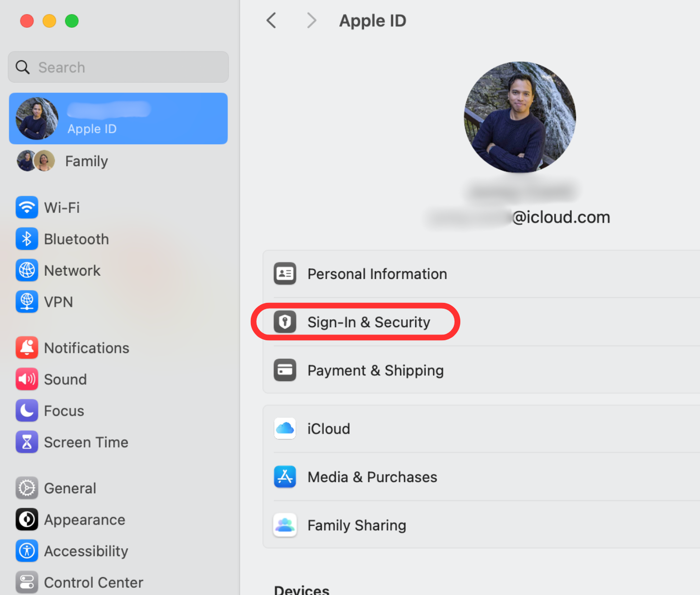
Task: Open Accessibility settings
Action: 118,551
